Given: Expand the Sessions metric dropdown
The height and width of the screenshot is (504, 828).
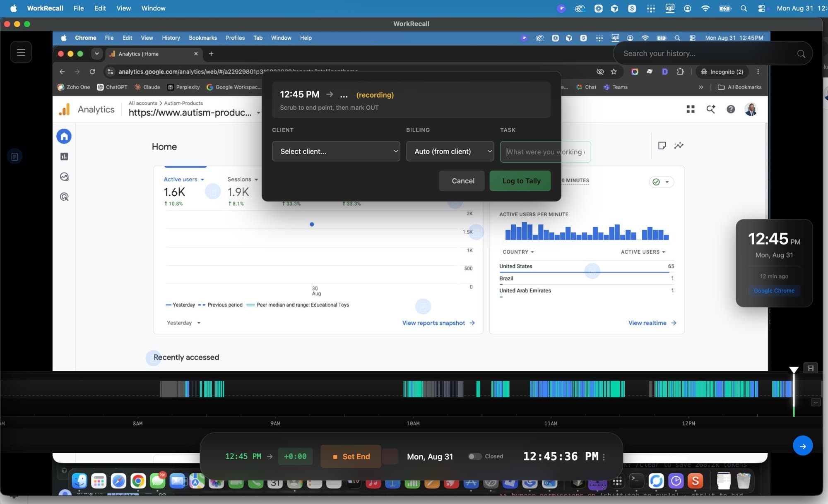Looking at the screenshot, I should tap(243, 179).
